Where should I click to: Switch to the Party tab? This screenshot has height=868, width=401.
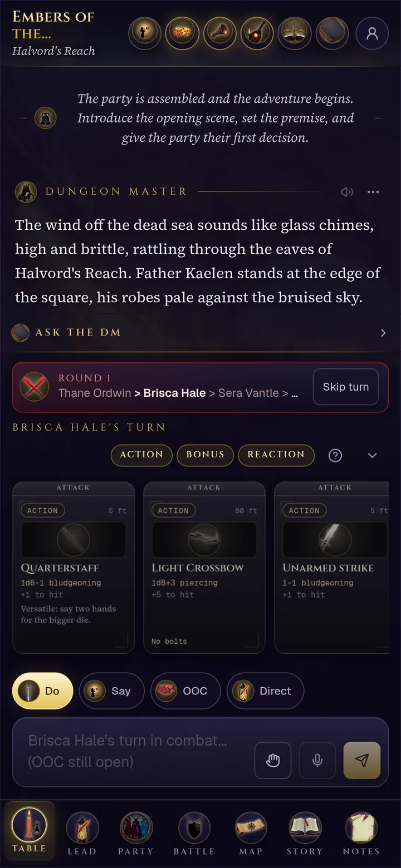[x=136, y=834]
